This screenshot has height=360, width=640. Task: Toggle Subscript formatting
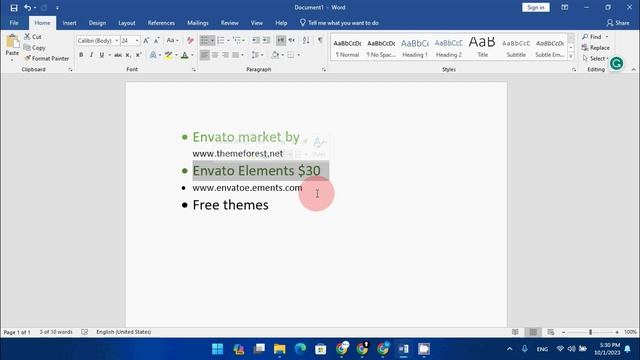(128, 55)
